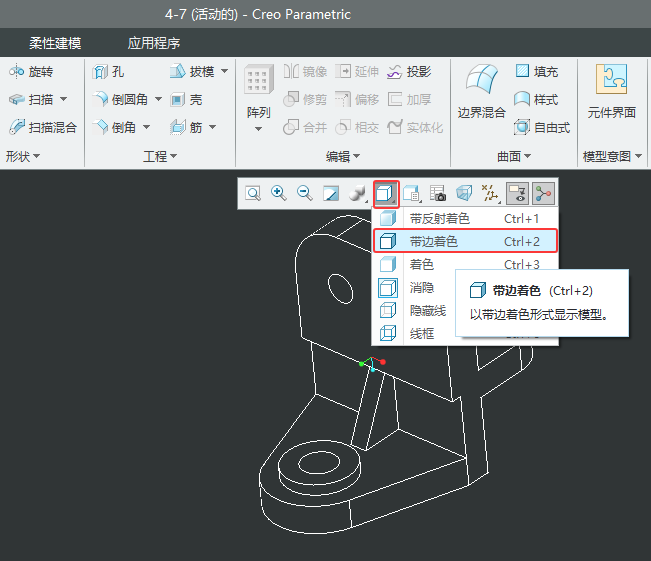Open the datum display filters icon
The image size is (651, 561).
(x=490, y=194)
